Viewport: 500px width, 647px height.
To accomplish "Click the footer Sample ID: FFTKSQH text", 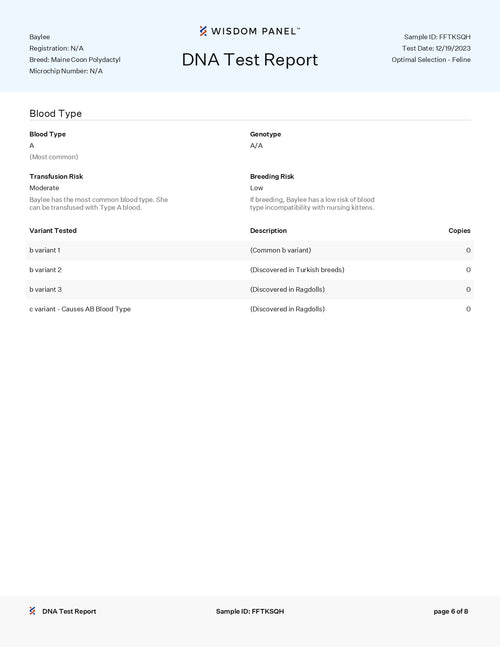I will tap(250, 612).
